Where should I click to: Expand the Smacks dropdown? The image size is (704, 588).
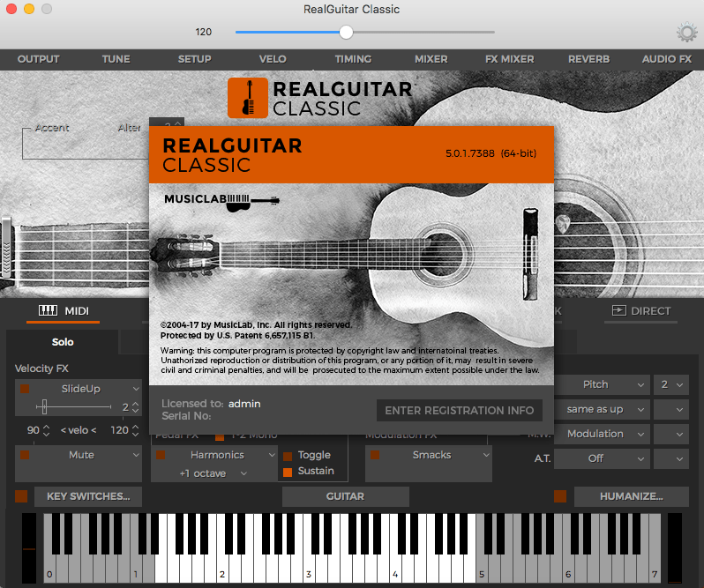pos(486,455)
